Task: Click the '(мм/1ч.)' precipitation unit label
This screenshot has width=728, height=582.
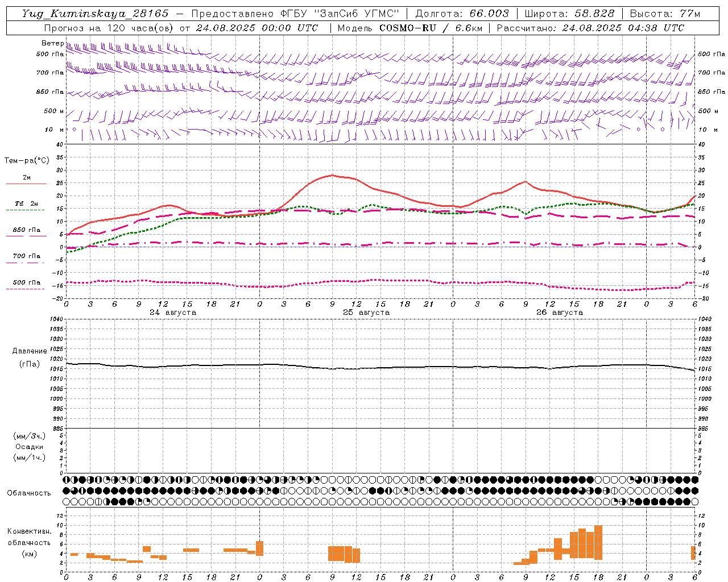Action: pos(30,458)
